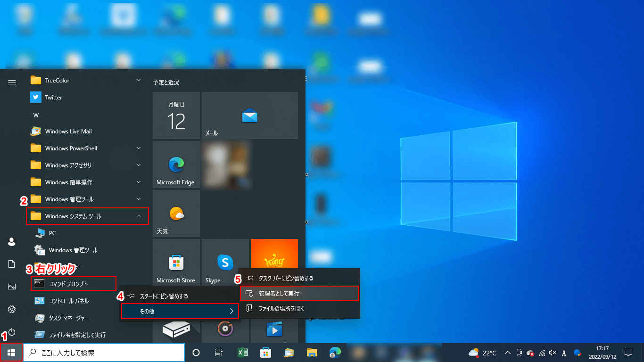Expand the Windows アクセサリ folder
Image resolution: width=644 pixels, height=362 pixels.
tap(87, 165)
